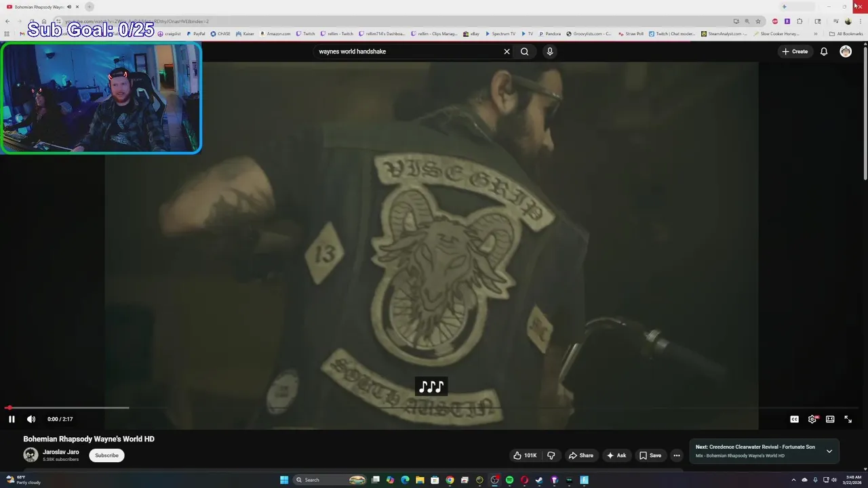Open the account avatar menu
Image resolution: width=868 pixels, height=488 pixels.
pos(846,52)
